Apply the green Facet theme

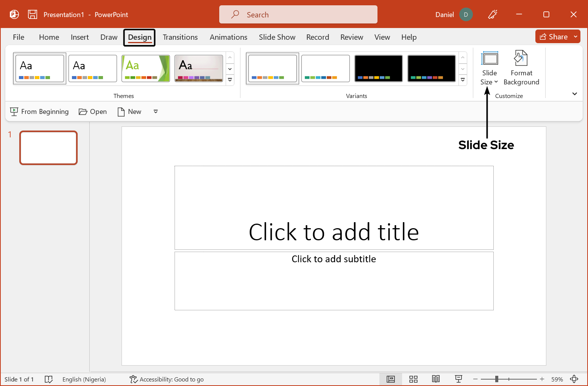pos(145,68)
